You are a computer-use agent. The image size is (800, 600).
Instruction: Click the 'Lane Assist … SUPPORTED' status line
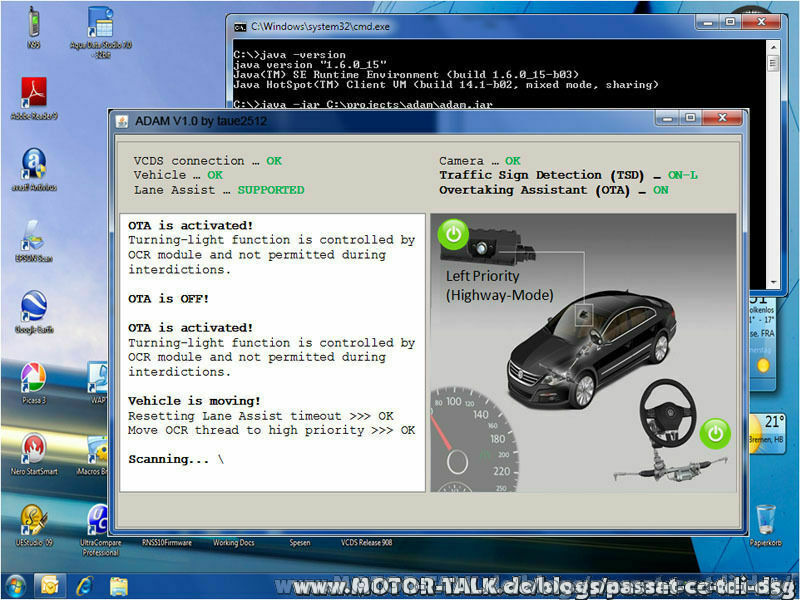[219, 190]
